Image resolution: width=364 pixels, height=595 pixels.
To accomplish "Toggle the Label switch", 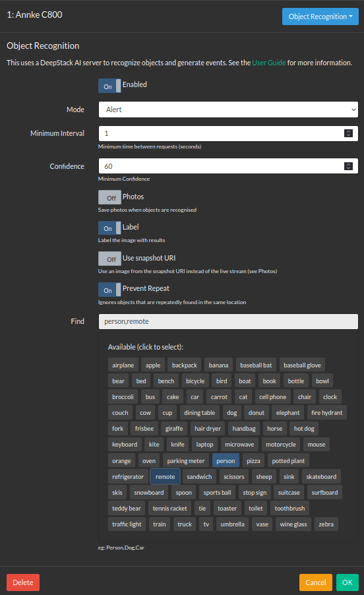I will [109, 228].
